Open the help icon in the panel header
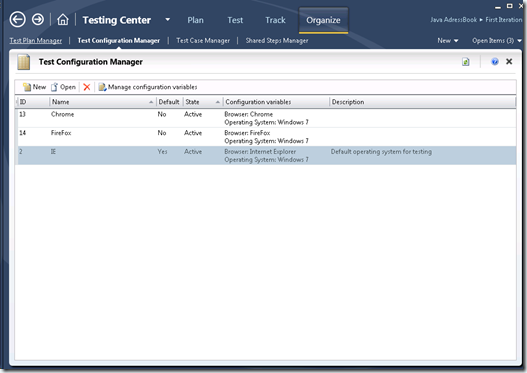Viewport: 527px width, 373px height. [x=495, y=61]
